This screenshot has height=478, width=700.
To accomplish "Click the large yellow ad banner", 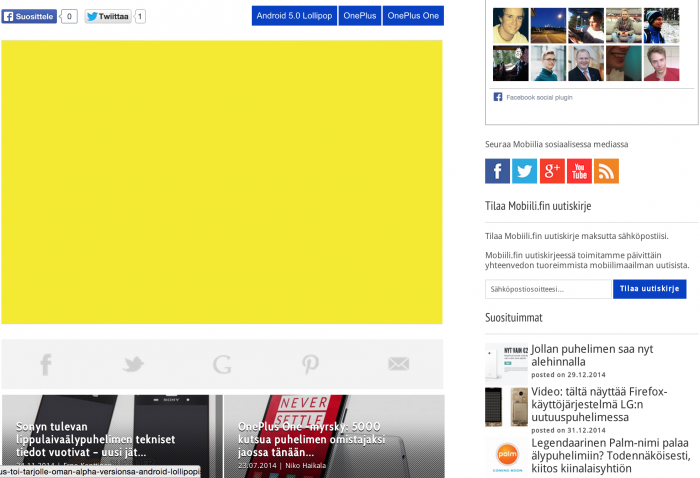I will pos(222,182).
